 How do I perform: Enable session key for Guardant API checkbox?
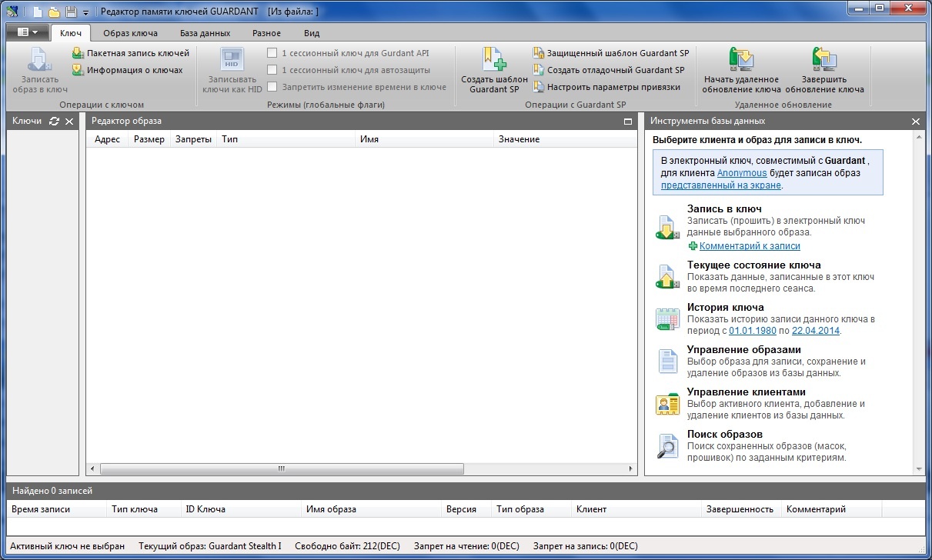pos(272,54)
